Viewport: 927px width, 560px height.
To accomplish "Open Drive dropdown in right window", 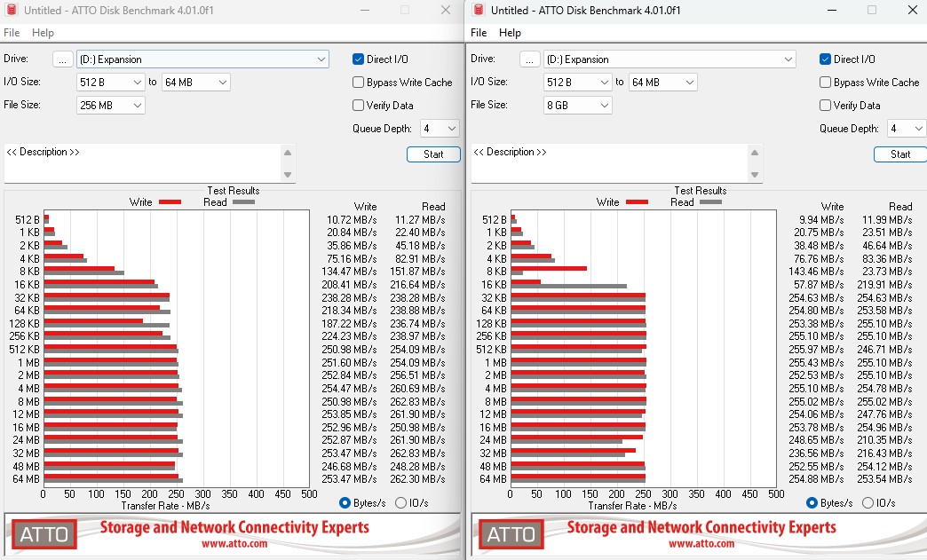I will tap(669, 59).
